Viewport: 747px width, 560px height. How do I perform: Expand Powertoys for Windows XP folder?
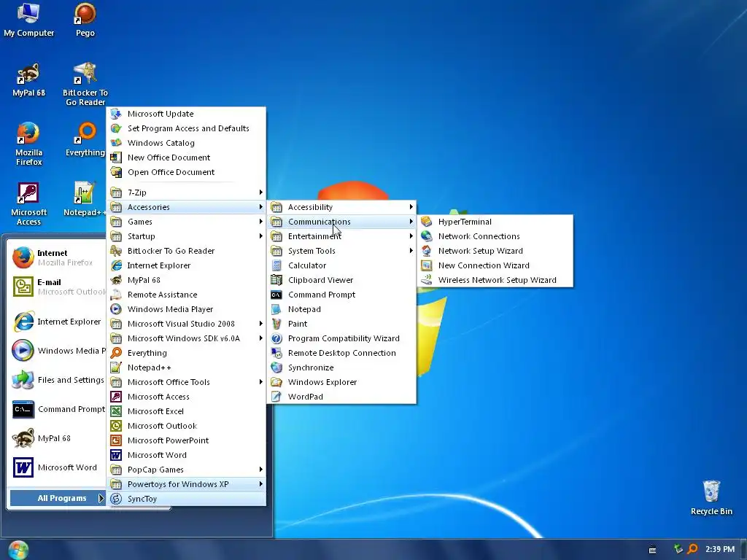point(186,484)
